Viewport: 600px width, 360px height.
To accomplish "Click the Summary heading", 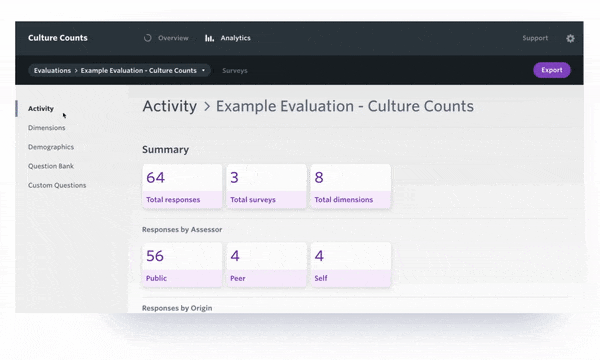I will click(x=165, y=150).
